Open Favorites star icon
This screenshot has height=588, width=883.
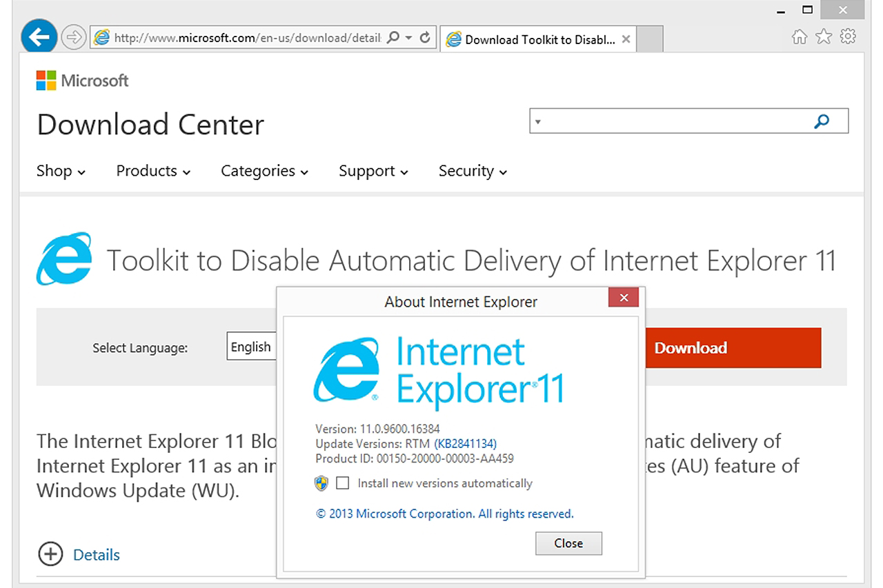[824, 37]
